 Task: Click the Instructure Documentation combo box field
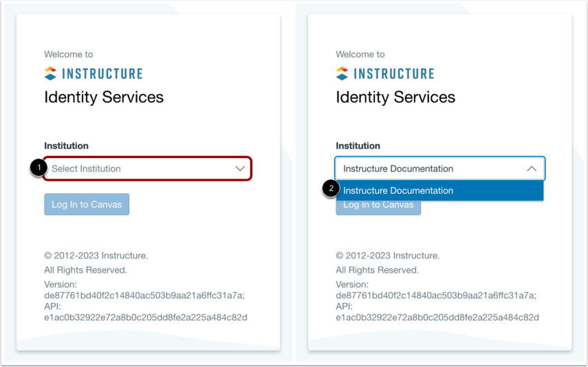(439, 168)
